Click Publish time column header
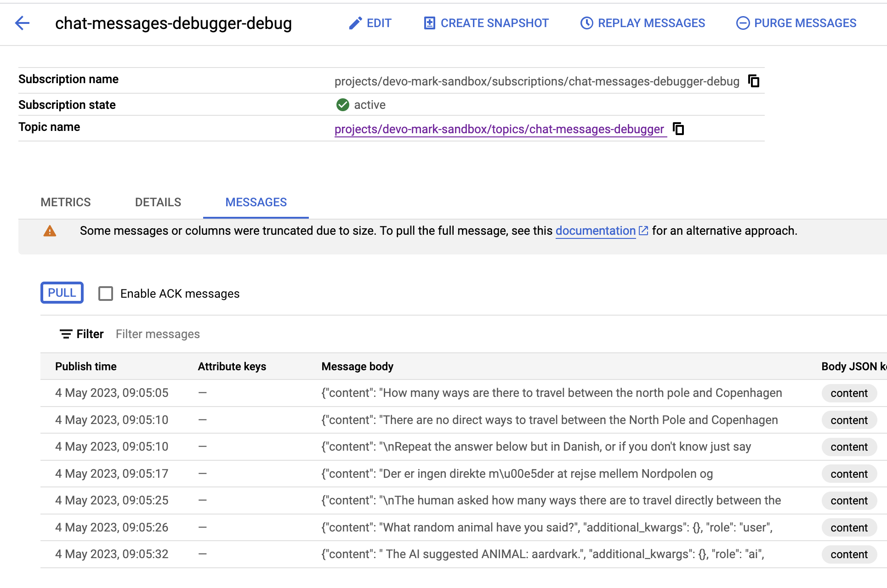The width and height of the screenshot is (887, 588). 86,367
